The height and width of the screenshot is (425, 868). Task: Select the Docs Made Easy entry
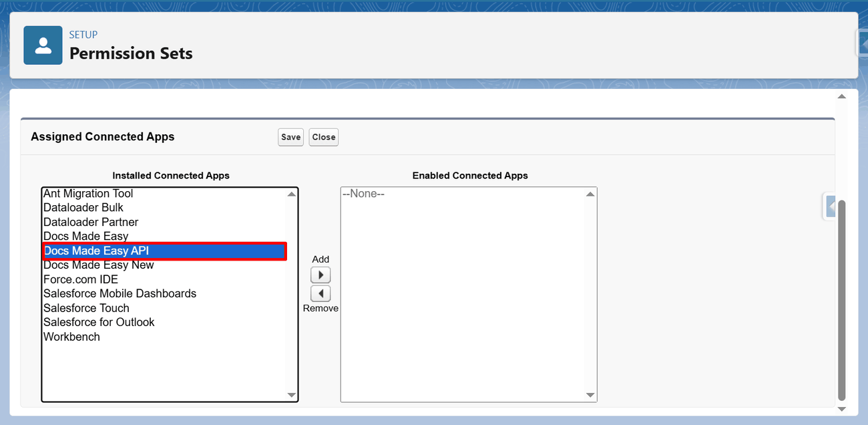click(x=164, y=237)
